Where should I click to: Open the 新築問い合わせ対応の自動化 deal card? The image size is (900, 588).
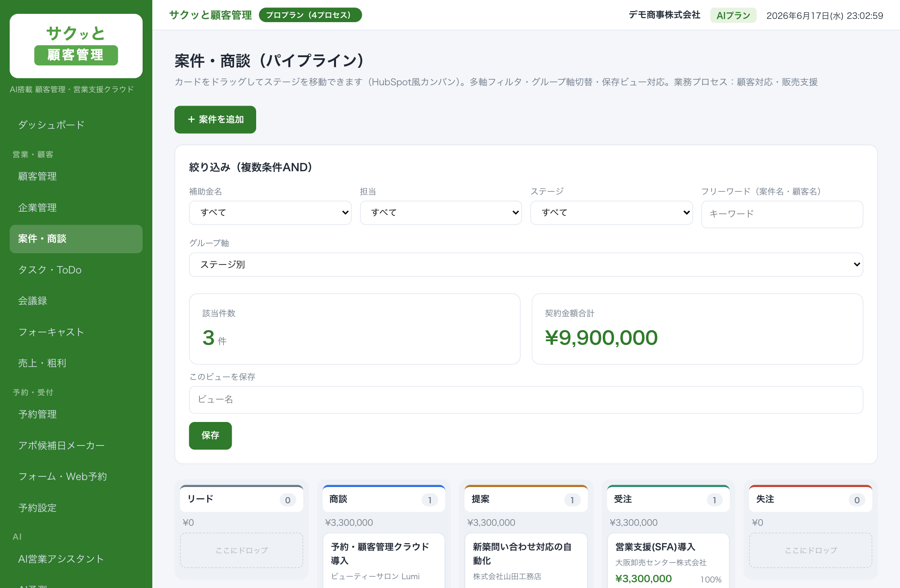tap(526, 561)
